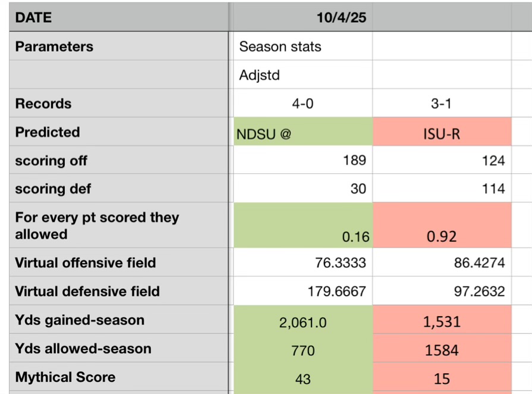Click the Predicted row label

[x=118, y=132]
